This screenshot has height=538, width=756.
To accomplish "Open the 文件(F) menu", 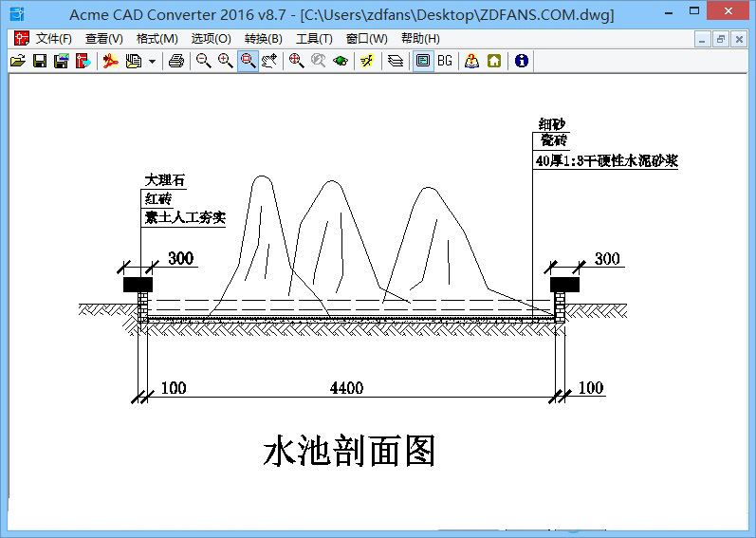I will coord(54,39).
